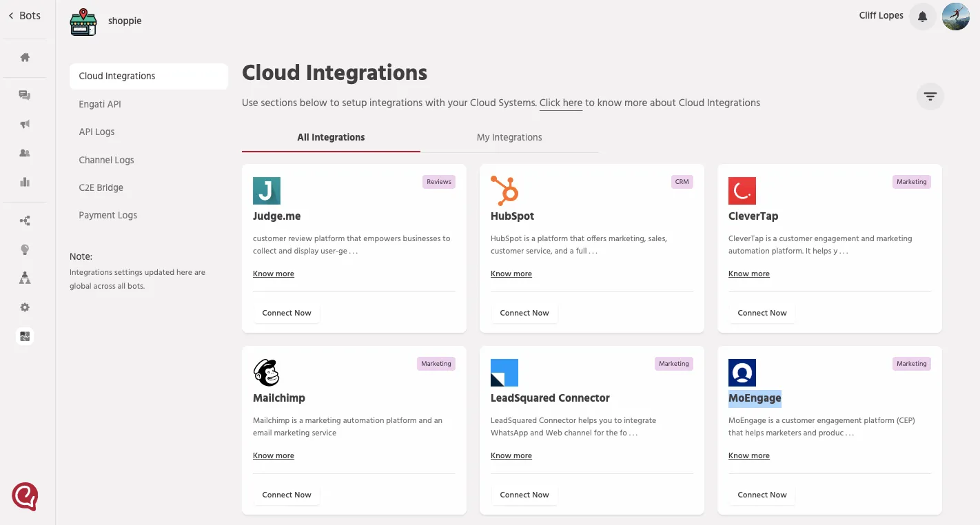Open the filter icon for integrations
This screenshot has width=980, height=525.
pyautogui.click(x=930, y=96)
